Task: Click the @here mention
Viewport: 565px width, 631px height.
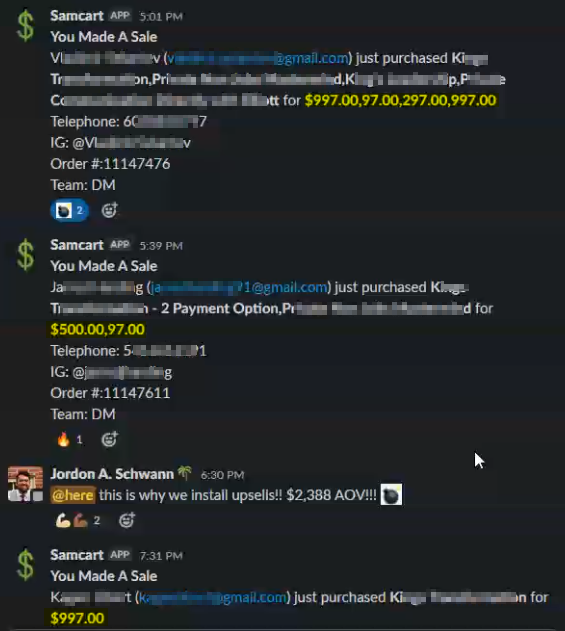Action: [73, 495]
